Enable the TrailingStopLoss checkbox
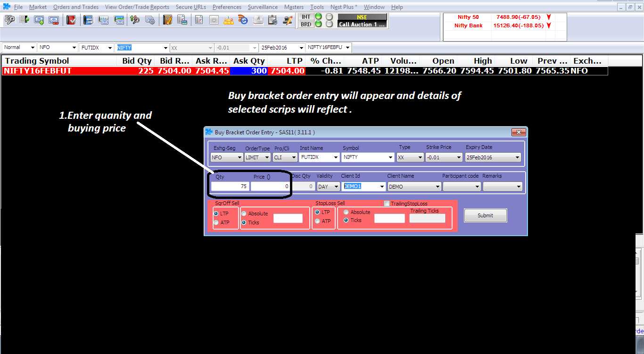644x354 pixels. 387,204
